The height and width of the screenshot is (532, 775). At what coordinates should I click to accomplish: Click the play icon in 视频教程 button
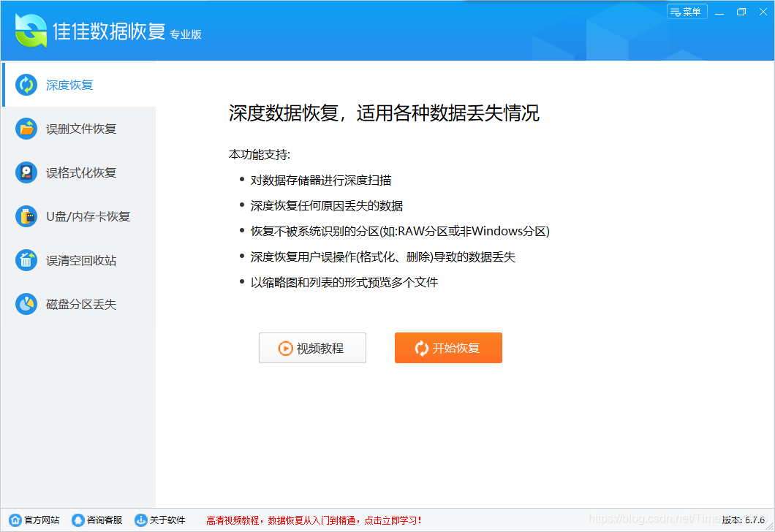point(285,349)
